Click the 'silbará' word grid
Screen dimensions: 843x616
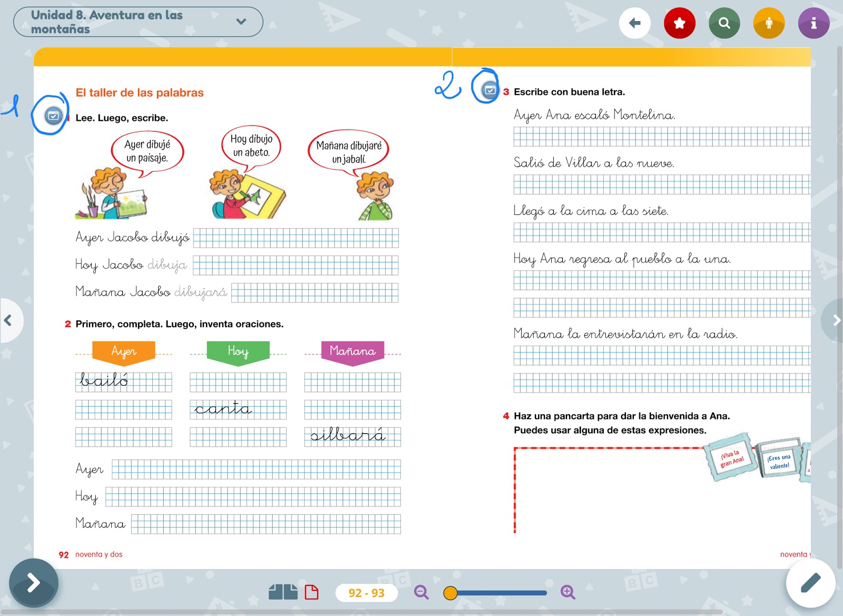[352, 437]
